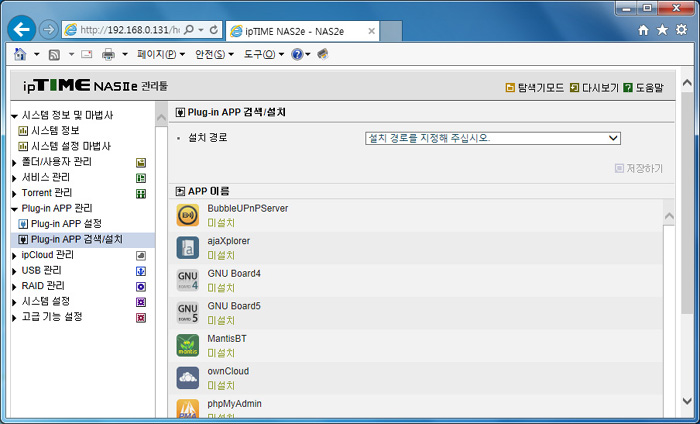Click the Read mail icon in the command bar
Screen dimensions: 700x424
pos(87,54)
